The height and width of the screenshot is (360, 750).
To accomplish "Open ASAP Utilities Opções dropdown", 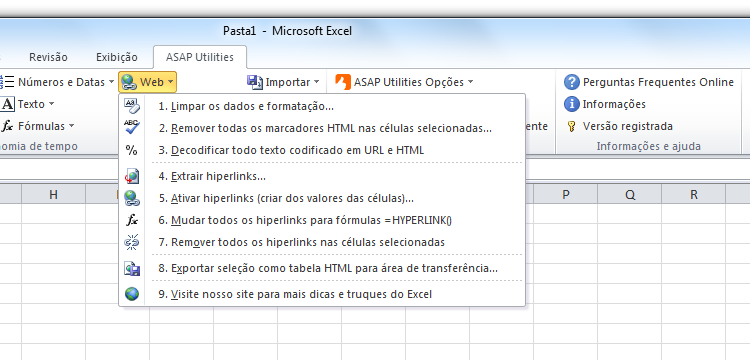I will point(470,82).
